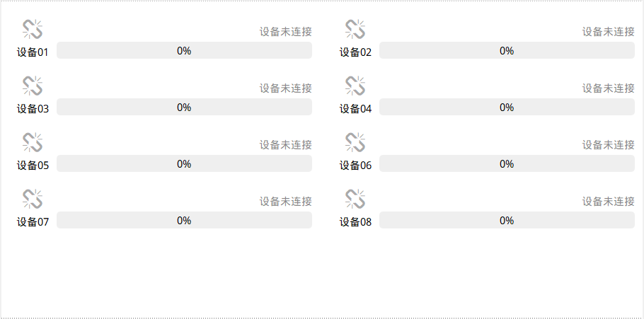Select the 设备07 device label
The width and height of the screenshot is (644, 319).
click(x=33, y=222)
